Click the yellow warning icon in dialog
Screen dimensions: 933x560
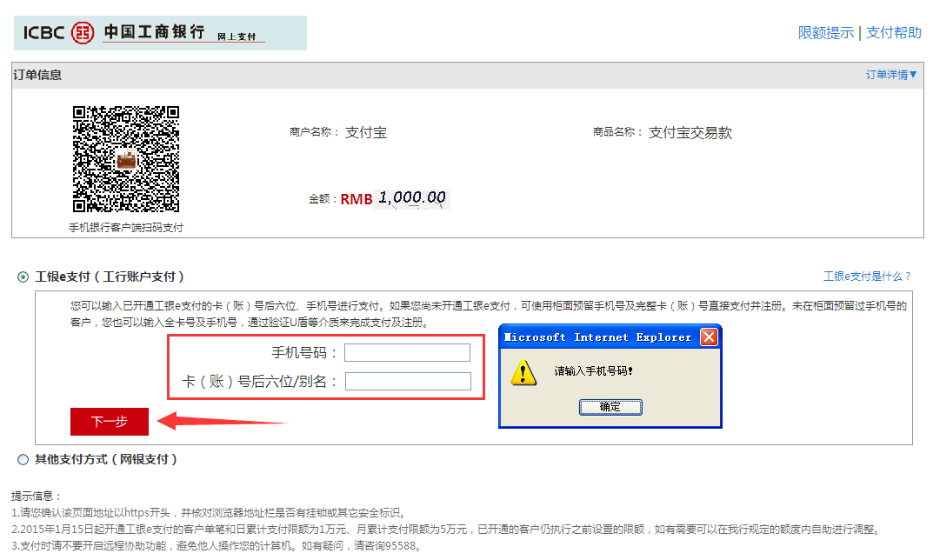(523, 372)
